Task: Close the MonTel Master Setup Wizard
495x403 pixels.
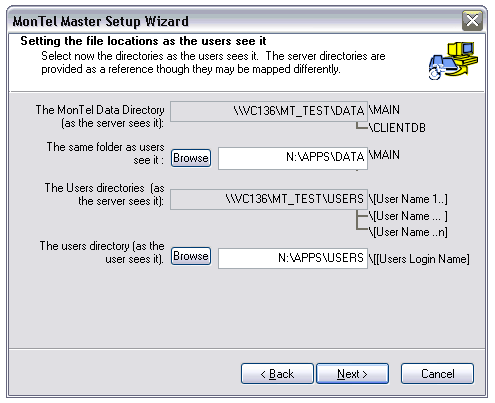Action: coord(472,21)
